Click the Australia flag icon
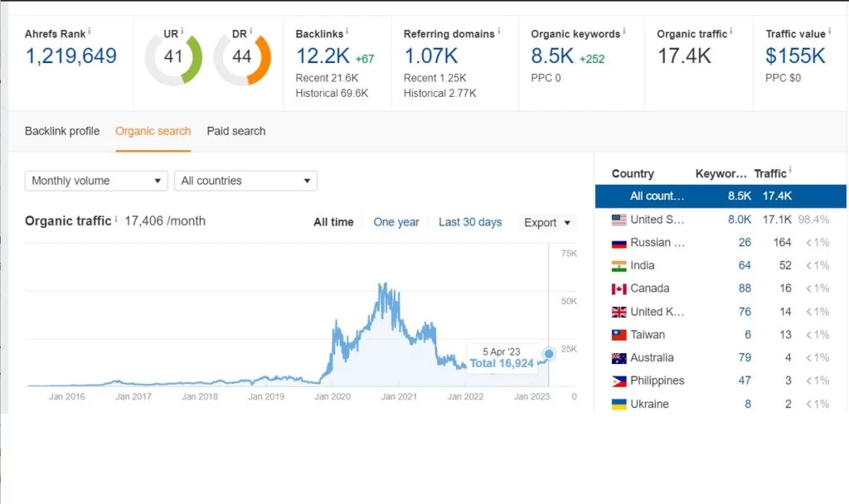The image size is (849, 504). (619, 358)
